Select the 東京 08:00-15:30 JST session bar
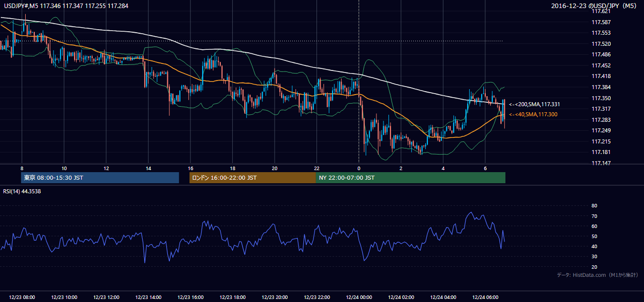Image resolution: width=644 pixels, height=302 pixels. pos(100,178)
